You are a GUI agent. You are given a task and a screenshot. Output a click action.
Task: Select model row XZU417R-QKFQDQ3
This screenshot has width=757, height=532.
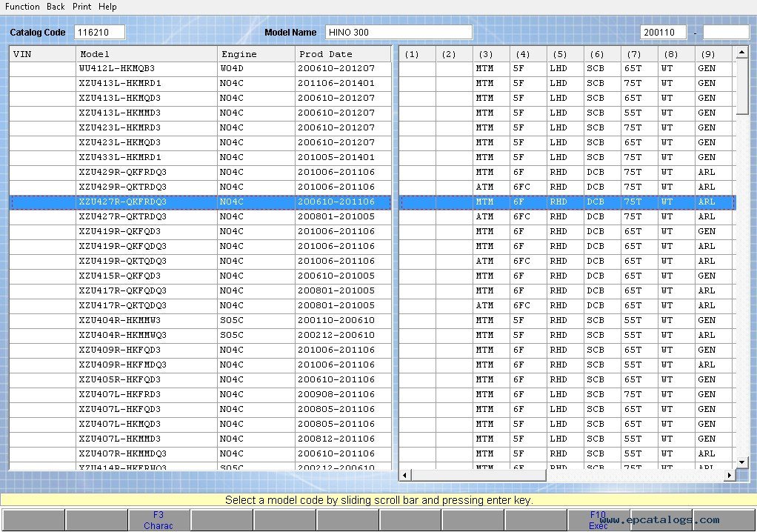(x=200, y=290)
